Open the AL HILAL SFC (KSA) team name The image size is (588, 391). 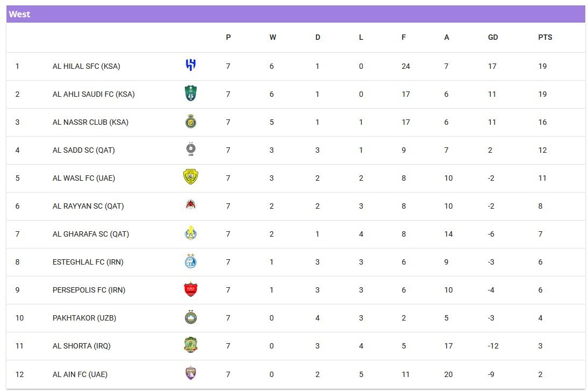pos(87,67)
